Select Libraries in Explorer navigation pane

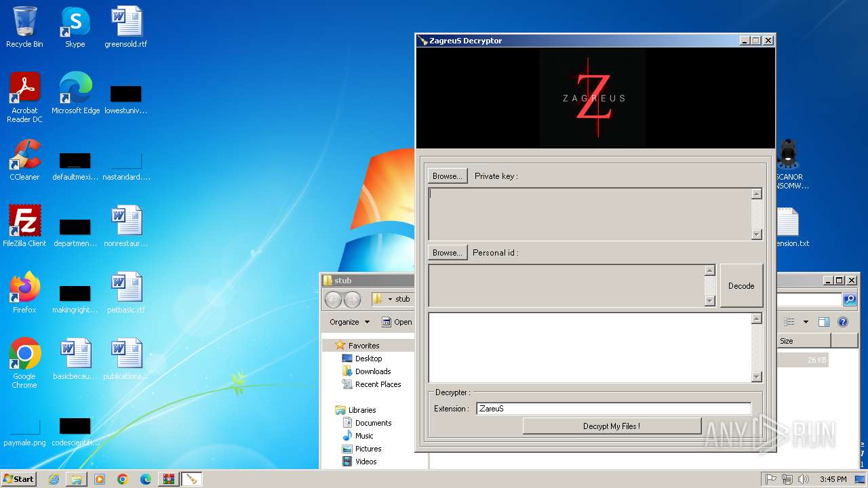click(362, 410)
